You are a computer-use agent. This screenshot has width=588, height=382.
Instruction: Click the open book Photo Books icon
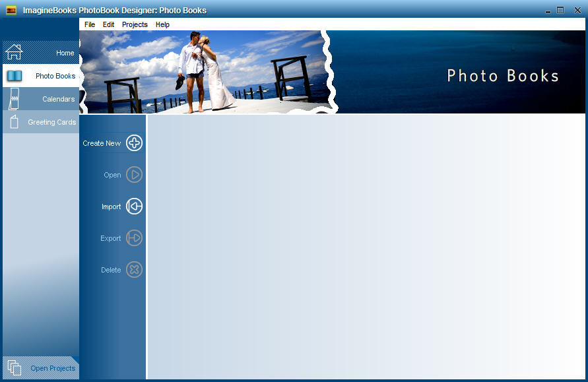[x=15, y=76]
